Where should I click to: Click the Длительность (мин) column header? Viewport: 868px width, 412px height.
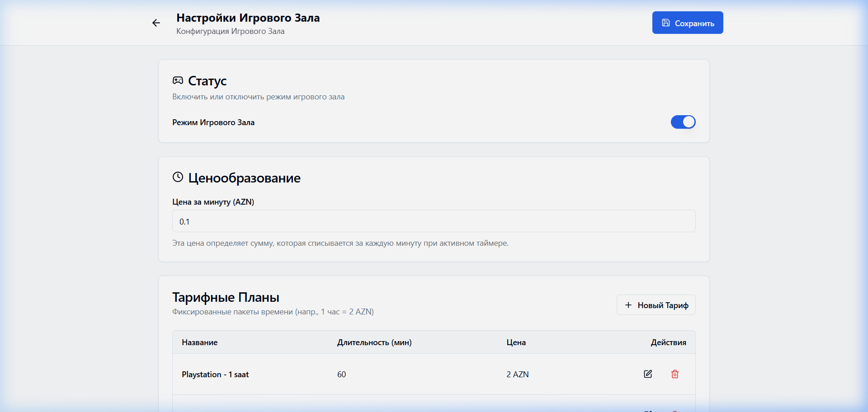point(374,342)
